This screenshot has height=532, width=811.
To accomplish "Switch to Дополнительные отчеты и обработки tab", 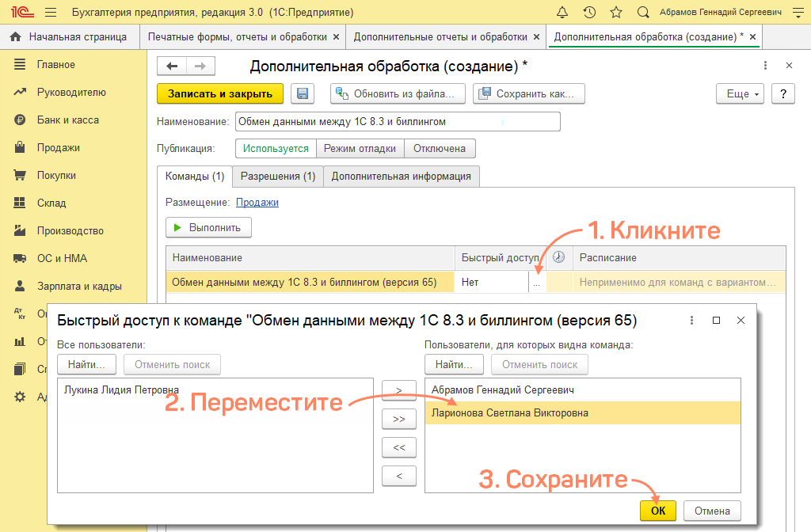I will pyautogui.click(x=440, y=36).
